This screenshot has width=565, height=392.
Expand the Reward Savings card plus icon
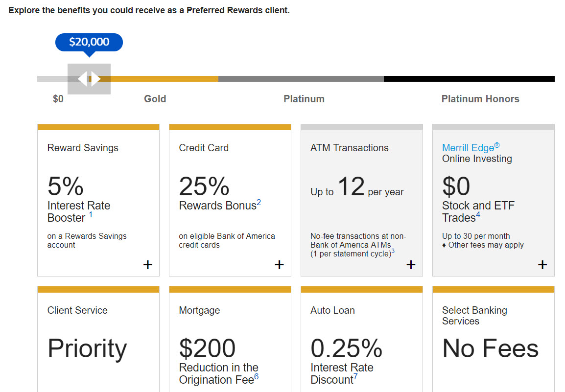(x=148, y=265)
